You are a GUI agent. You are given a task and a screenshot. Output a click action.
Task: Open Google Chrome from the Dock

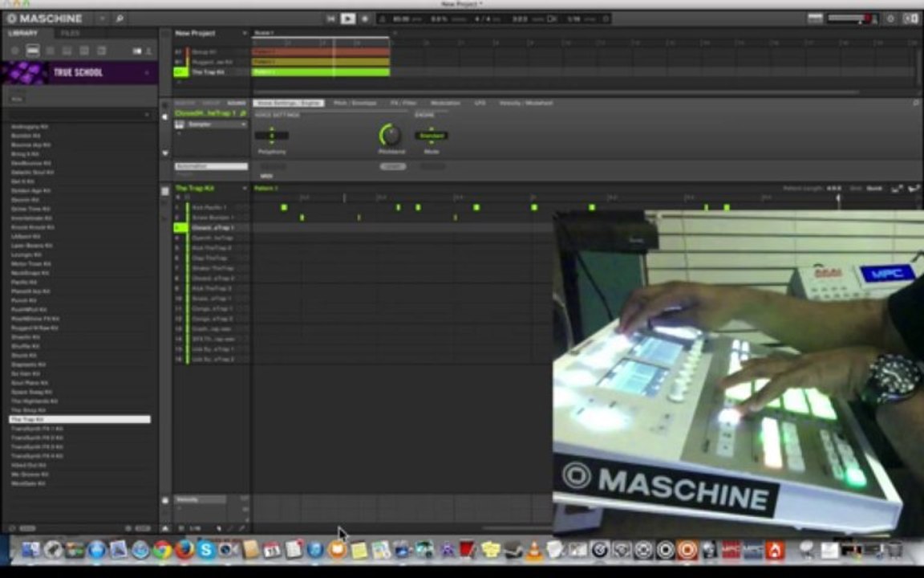[x=162, y=550]
